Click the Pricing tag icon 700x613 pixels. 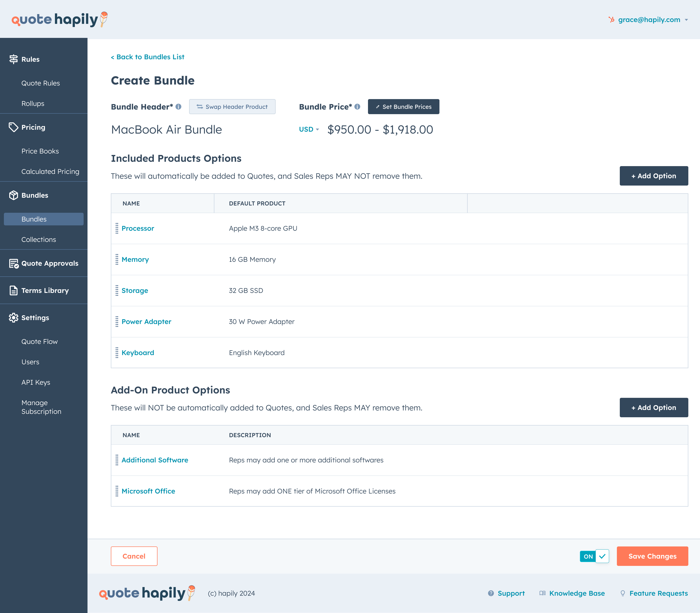[x=13, y=127]
